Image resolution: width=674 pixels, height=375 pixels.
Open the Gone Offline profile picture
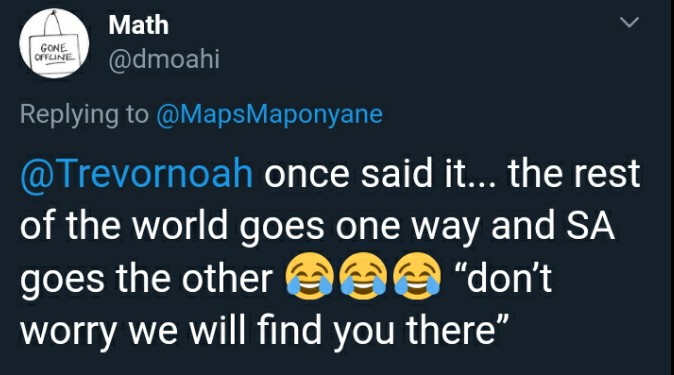coord(54,43)
